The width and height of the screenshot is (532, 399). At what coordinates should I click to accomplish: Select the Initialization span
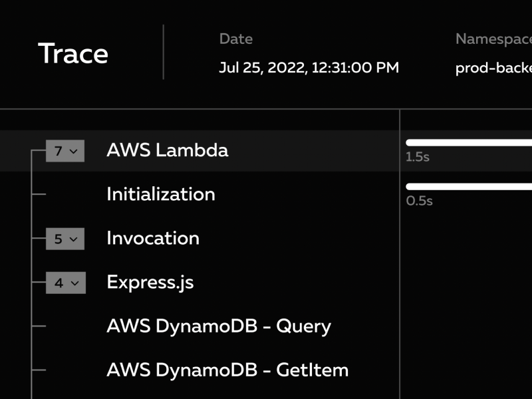160,194
